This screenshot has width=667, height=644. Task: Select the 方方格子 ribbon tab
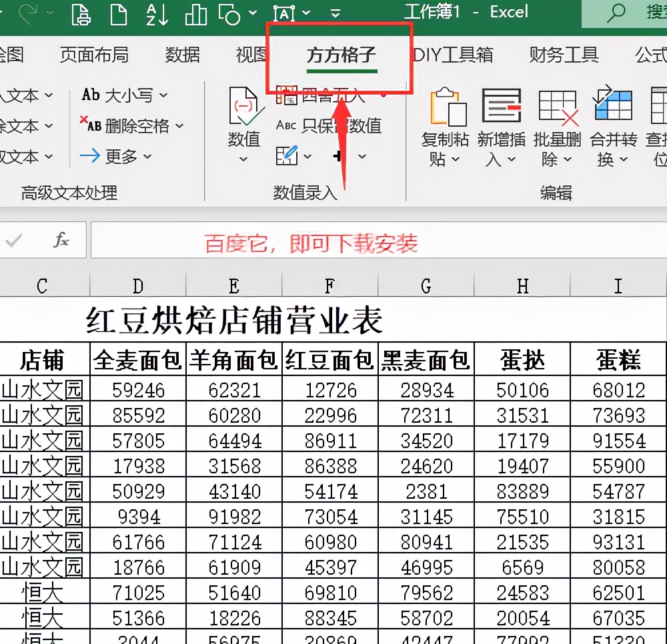(341, 55)
